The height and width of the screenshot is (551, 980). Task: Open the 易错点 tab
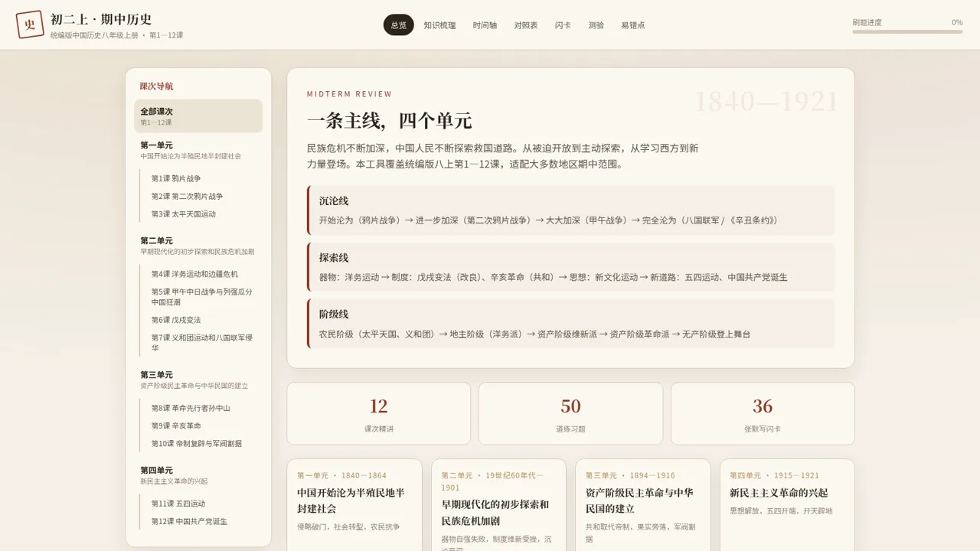[x=632, y=25]
